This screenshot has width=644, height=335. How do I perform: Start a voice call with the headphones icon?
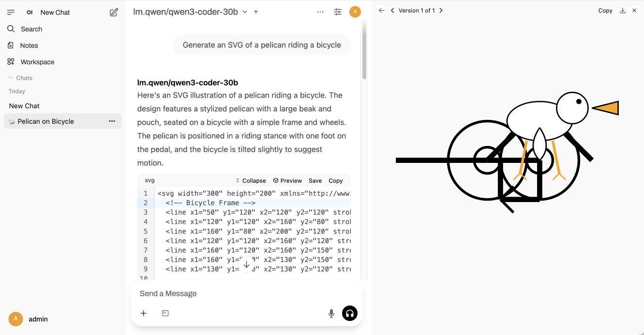point(349,313)
